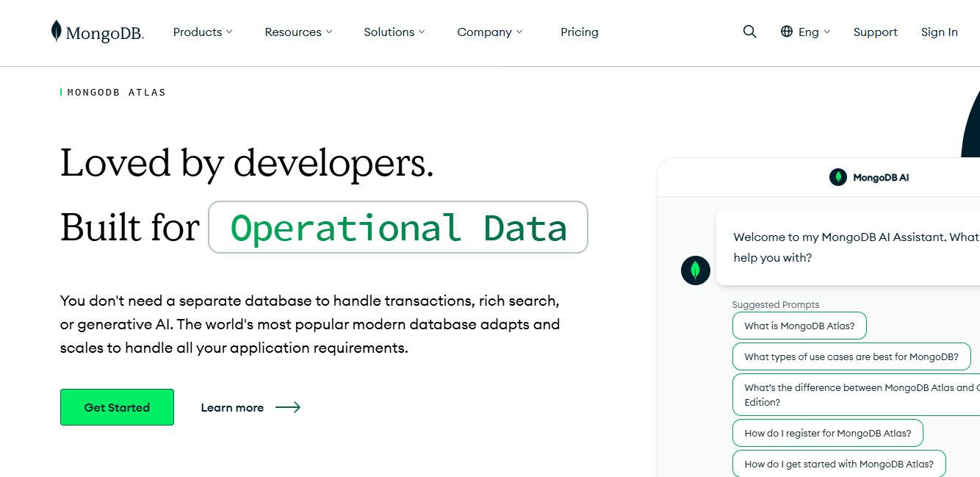
Task: Expand the Resources dropdown
Action: pyautogui.click(x=298, y=32)
